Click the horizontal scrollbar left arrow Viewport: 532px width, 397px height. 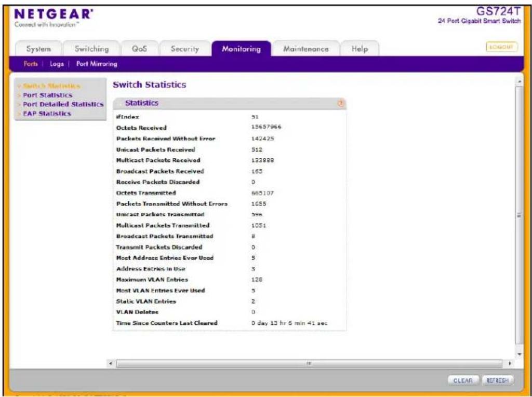(110, 364)
